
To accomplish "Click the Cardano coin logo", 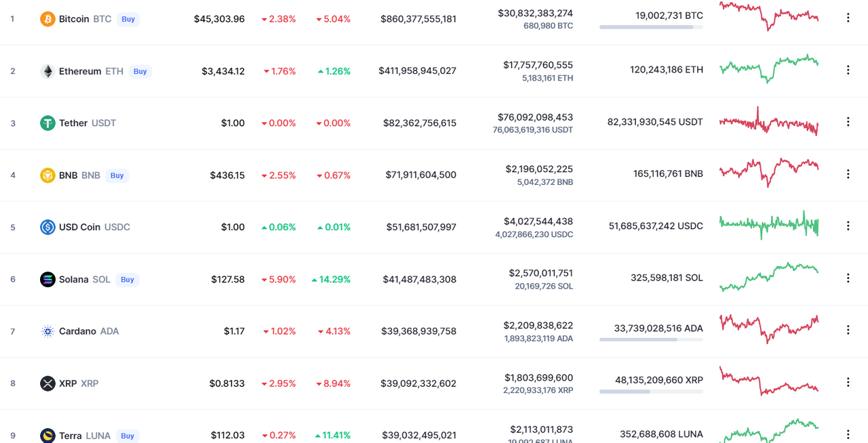I will click(x=47, y=331).
